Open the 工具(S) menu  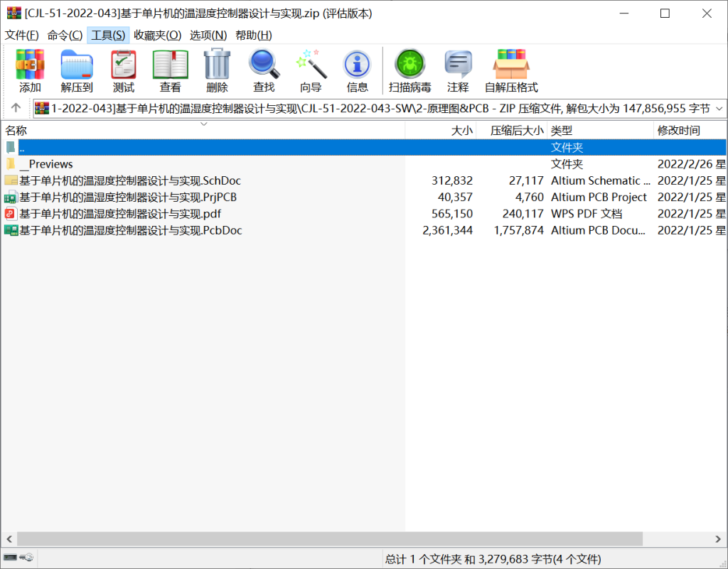tap(108, 35)
